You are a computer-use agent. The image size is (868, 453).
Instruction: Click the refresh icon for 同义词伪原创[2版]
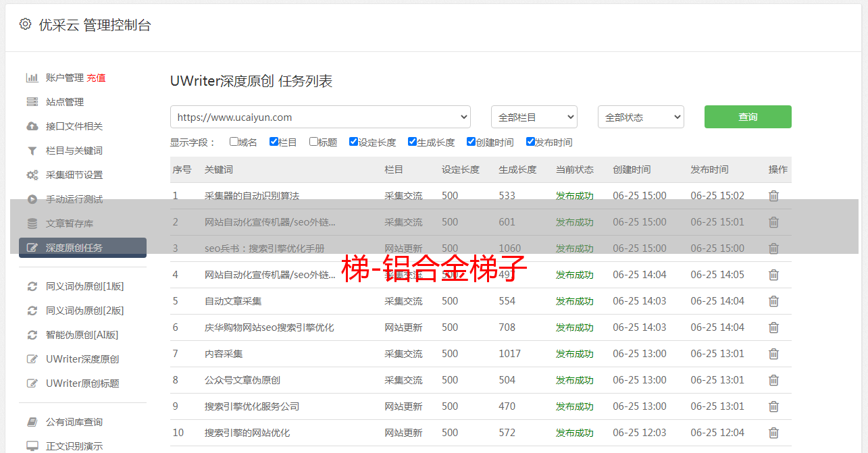[x=32, y=311]
